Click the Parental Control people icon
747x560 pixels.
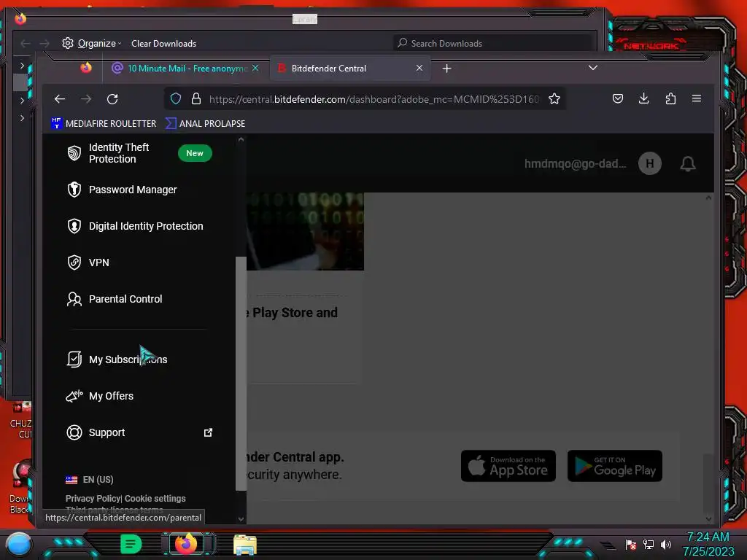[x=74, y=299]
